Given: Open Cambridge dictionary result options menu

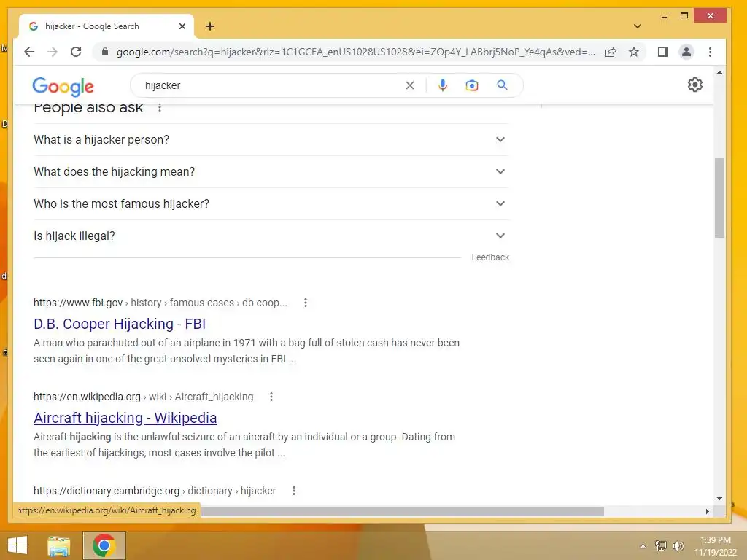Looking at the screenshot, I should (x=294, y=491).
